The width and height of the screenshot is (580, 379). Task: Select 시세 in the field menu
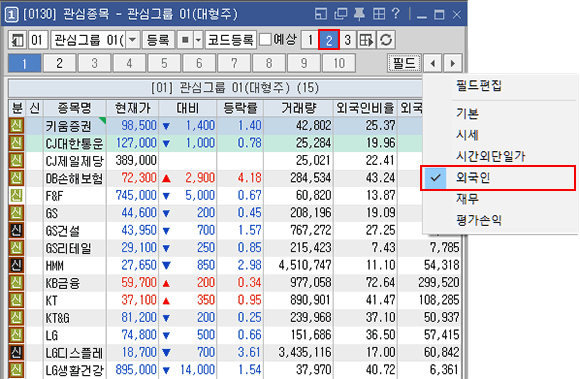click(468, 135)
